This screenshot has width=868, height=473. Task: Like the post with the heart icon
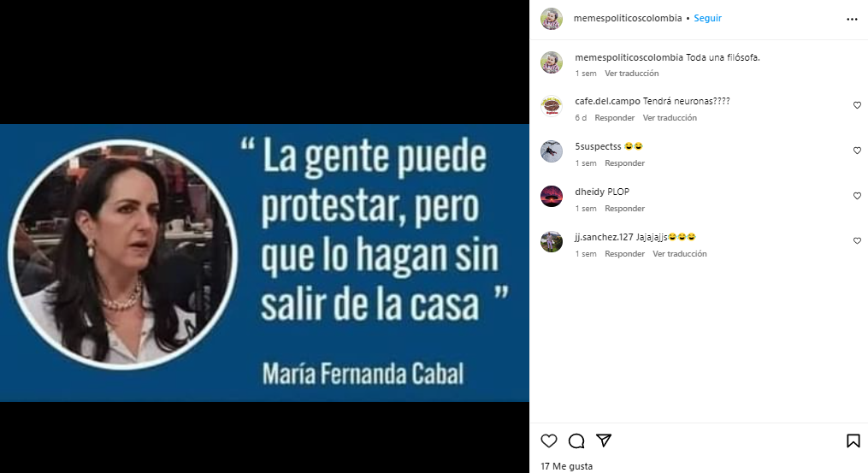(x=548, y=440)
